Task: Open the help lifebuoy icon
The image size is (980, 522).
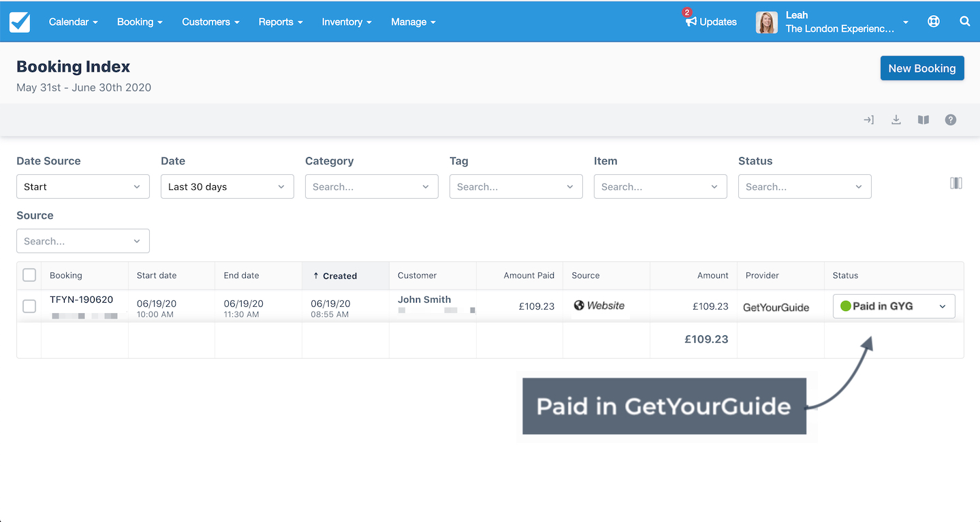Action: 934,22
